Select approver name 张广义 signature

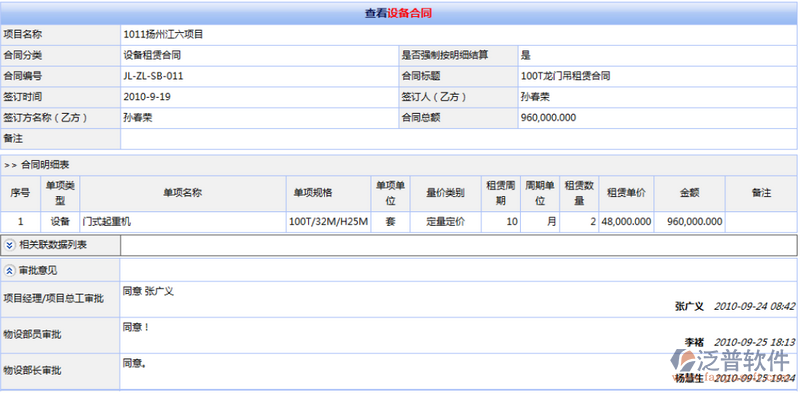[x=689, y=306]
